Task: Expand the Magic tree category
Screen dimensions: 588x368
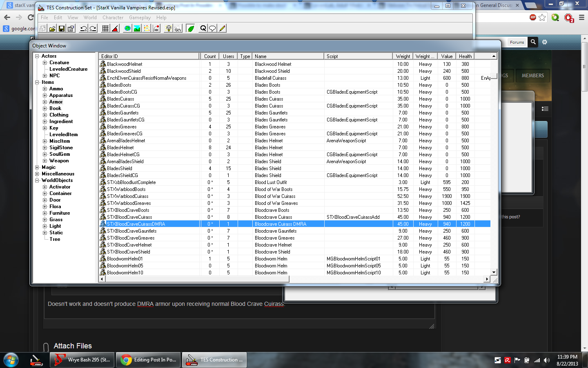Action: point(37,167)
